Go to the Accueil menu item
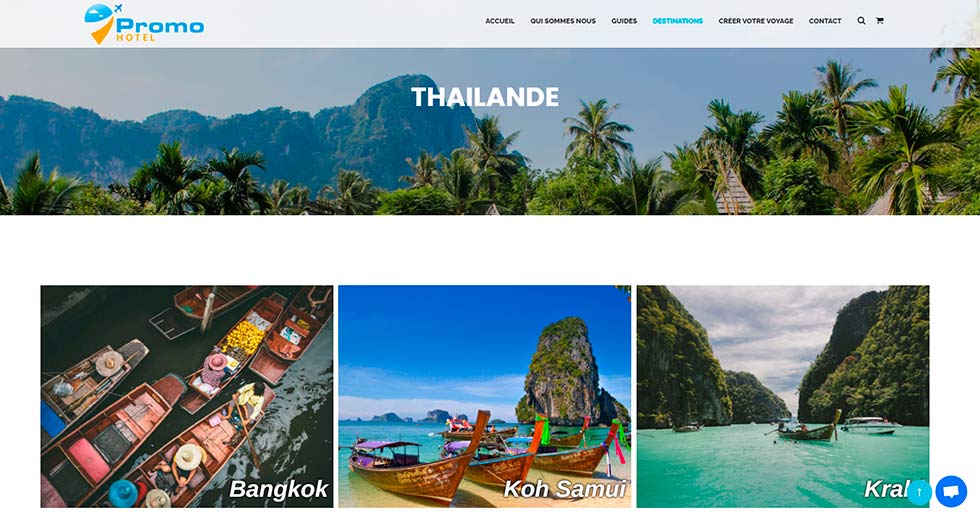This screenshot has height=519, width=980. (x=500, y=21)
